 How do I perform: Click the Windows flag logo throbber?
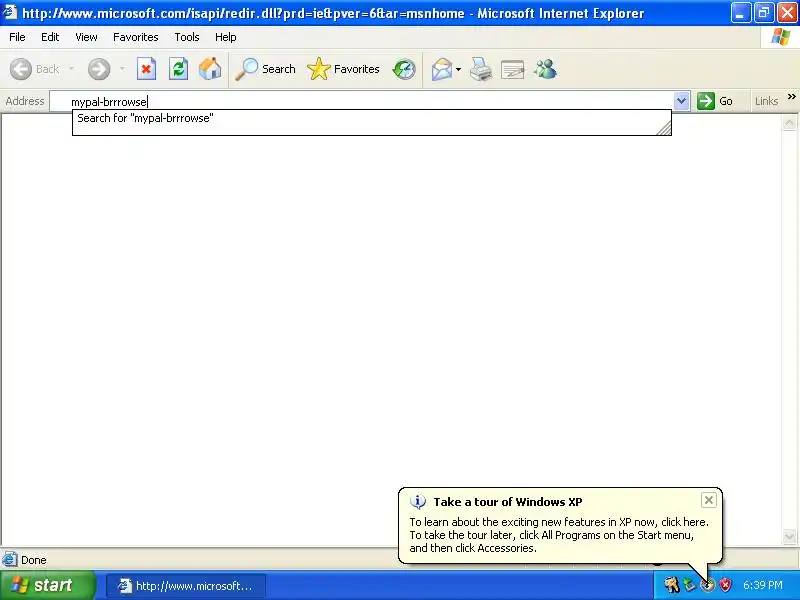click(780, 37)
